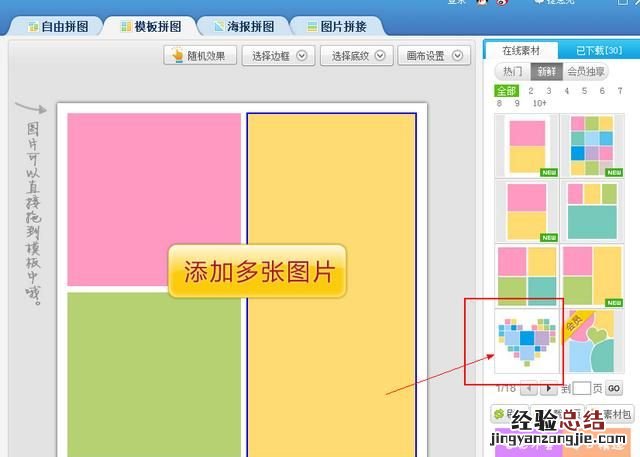Toggle the 新鲜 (Fresh) filter

[546, 72]
